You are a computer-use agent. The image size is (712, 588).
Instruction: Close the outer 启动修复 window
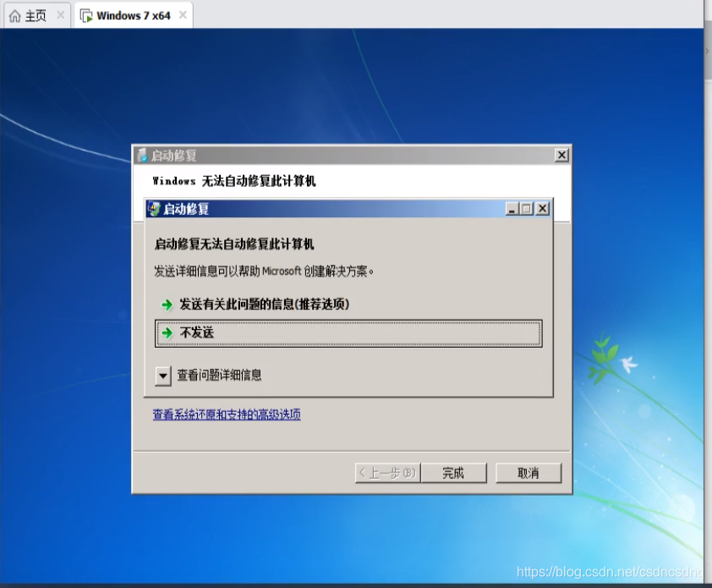pyautogui.click(x=561, y=156)
